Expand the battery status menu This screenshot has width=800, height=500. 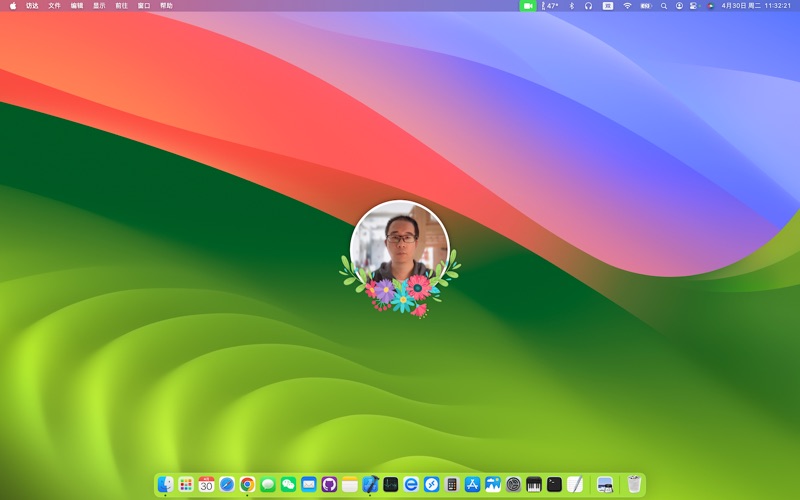pos(646,6)
